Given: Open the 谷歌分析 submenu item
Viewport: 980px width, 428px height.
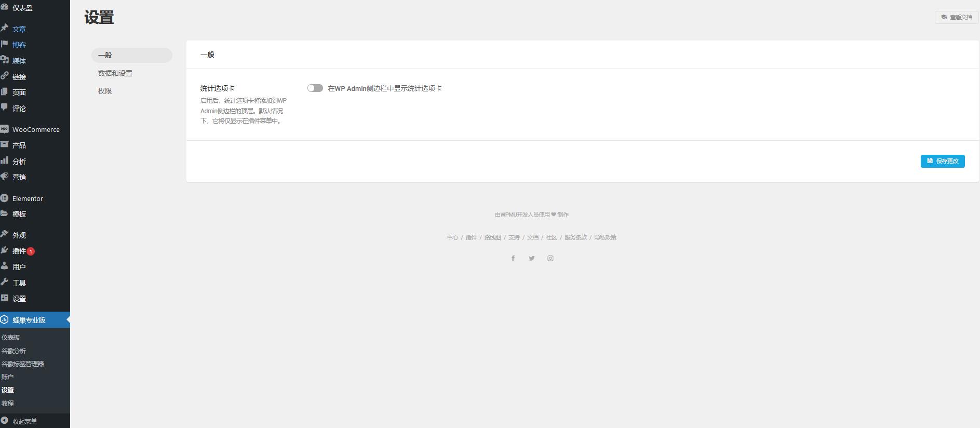Looking at the screenshot, I should (14, 351).
